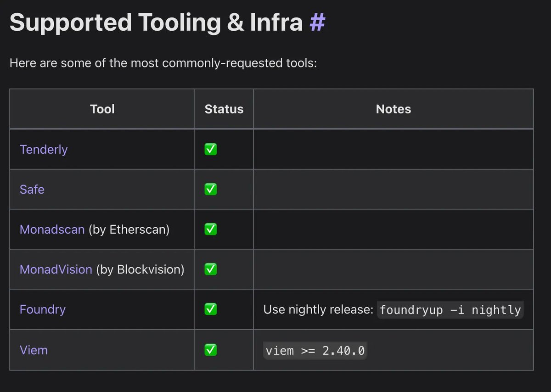Image resolution: width=551 pixels, height=392 pixels.
Task: Click the Supported Tooling & Infra heading
Action: click(156, 22)
